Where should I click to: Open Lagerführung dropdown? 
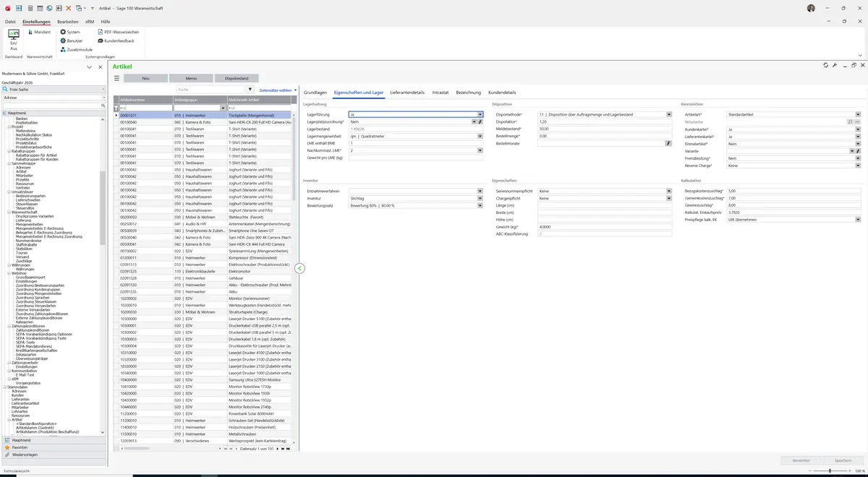pyautogui.click(x=480, y=114)
